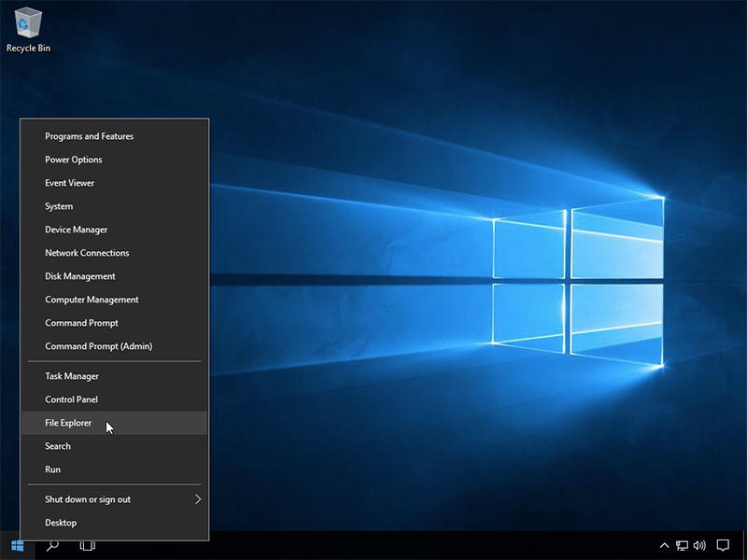The height and width of the screenshot is (560, 747).
Task: Launch Command Prompt (Admin)
Action: pos(98,346)
